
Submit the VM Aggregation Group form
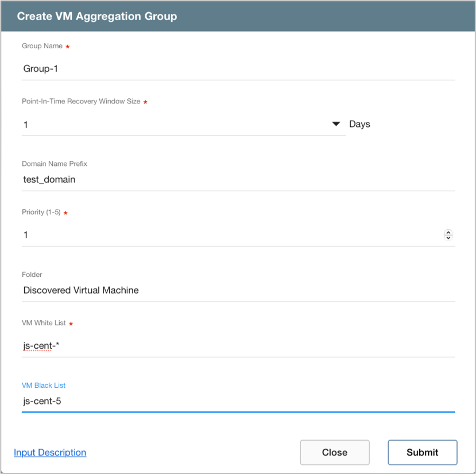tap(422, 452)
